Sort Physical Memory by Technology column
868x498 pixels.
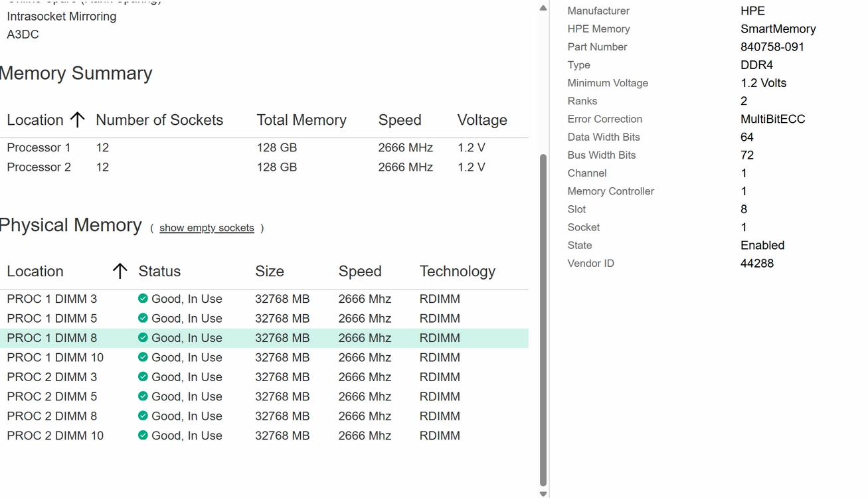tap(458, 272)
